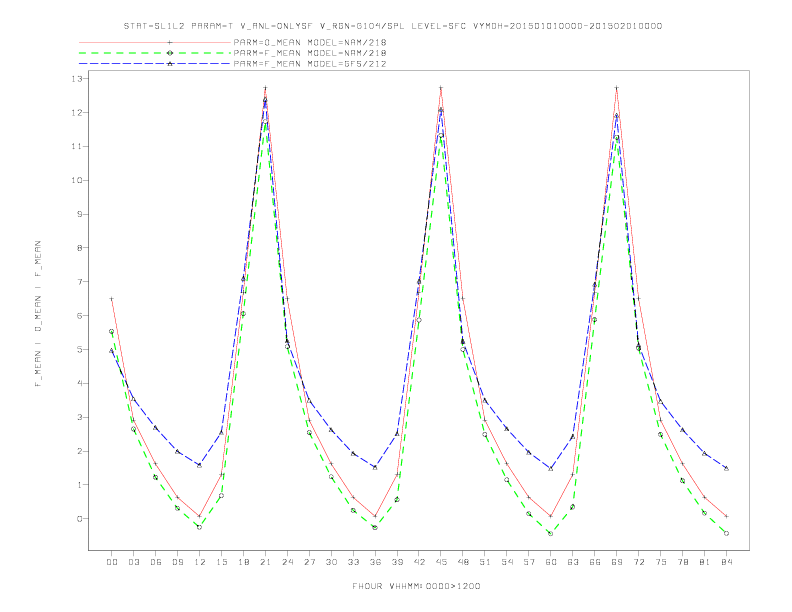Click y-axis tick label 0
The width and height of the screenshot is (792, 612).
[x=80, y=519]
